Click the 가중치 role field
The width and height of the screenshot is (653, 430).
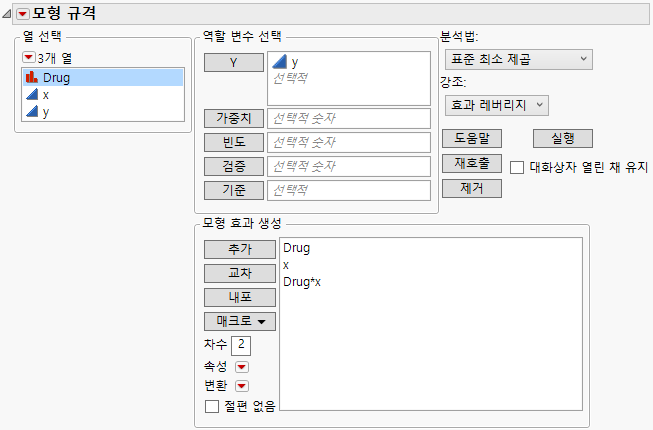349,119
